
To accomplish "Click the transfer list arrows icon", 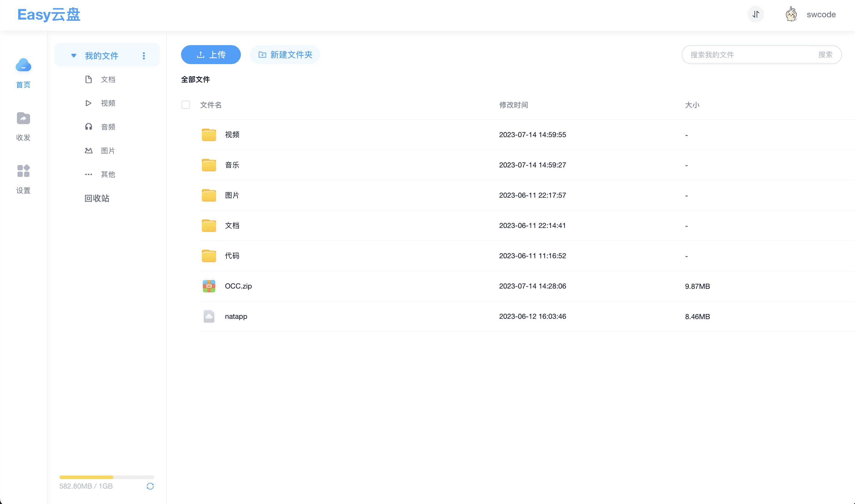I will 756,14.
